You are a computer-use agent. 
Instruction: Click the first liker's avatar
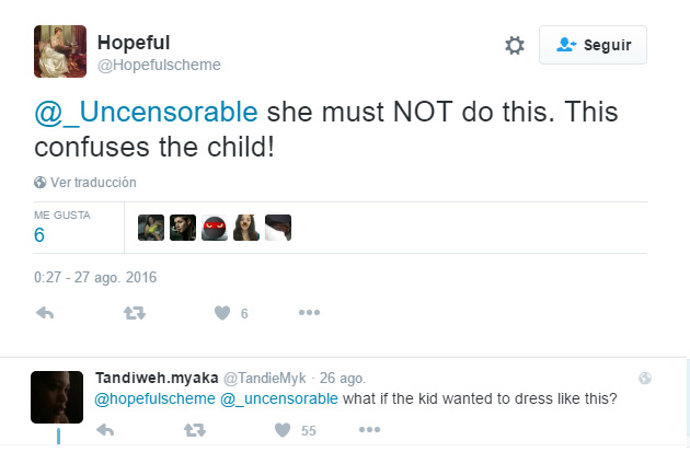click(151, 228)
